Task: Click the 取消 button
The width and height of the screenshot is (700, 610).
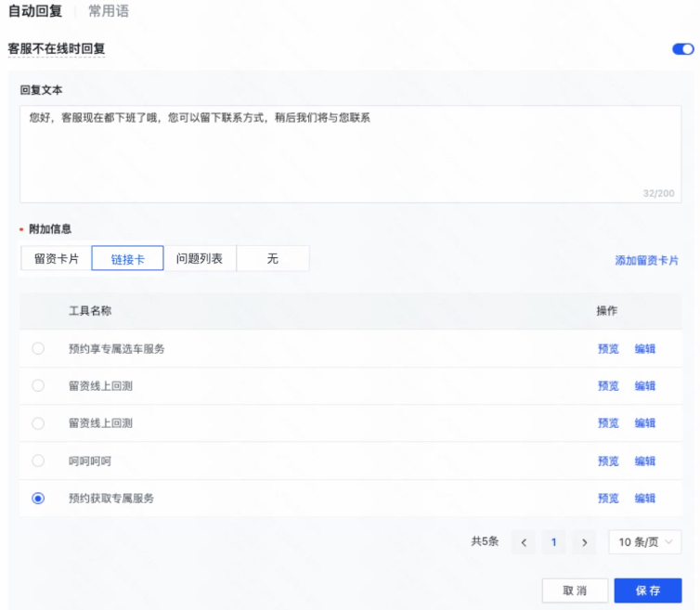Action: (x=575, y=591)
